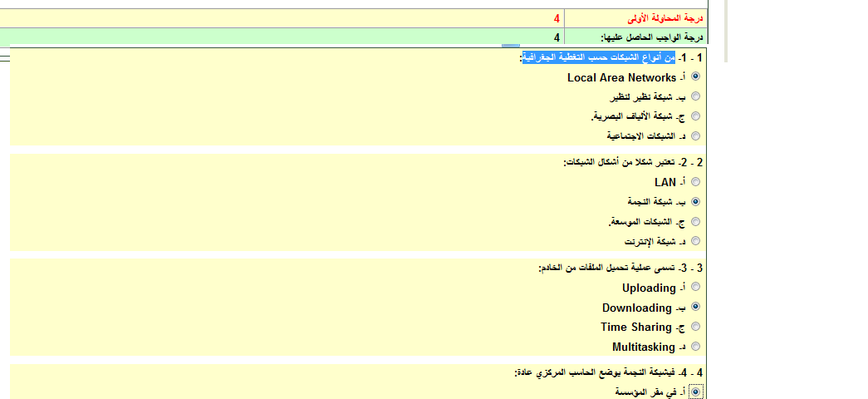This screenshot has width=868, height=399.
Task: Select the 'Uploading' radio option
Action: pyautogui.click(x=695, y=287)
